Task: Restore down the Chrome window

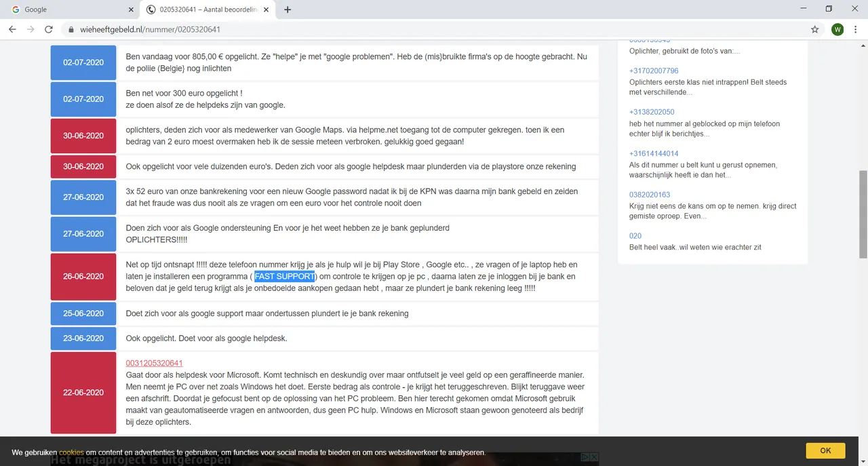Action: pos(828,9)
